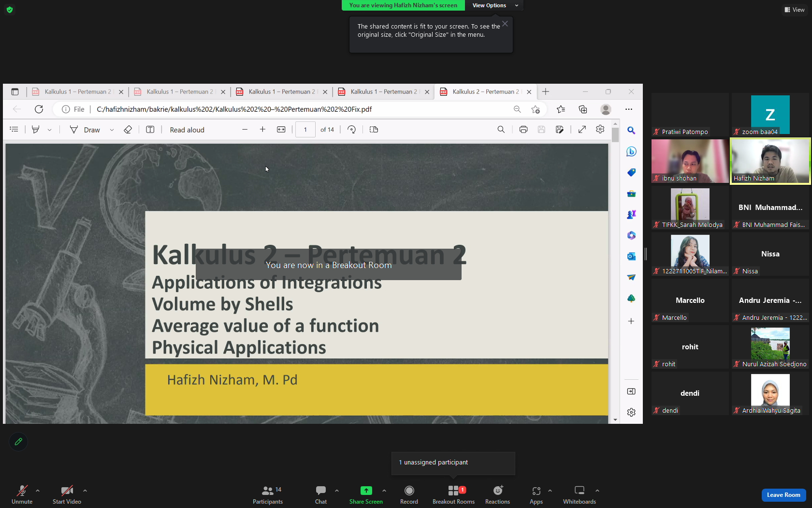The width and height of the screenshot is (812, 508).
Task: Click Read aloud in PDF toolbar
Action: click(x=187, y=130)
